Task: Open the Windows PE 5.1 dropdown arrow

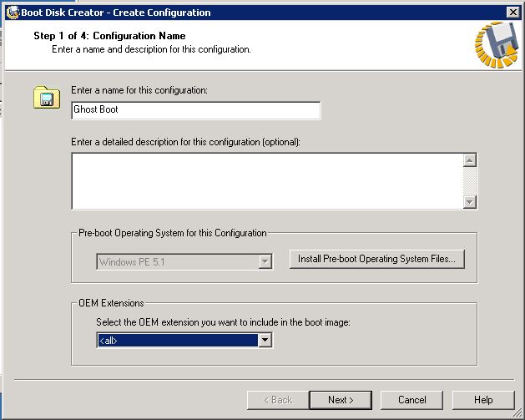Action: pyautogui.click(x=265, y=261)
